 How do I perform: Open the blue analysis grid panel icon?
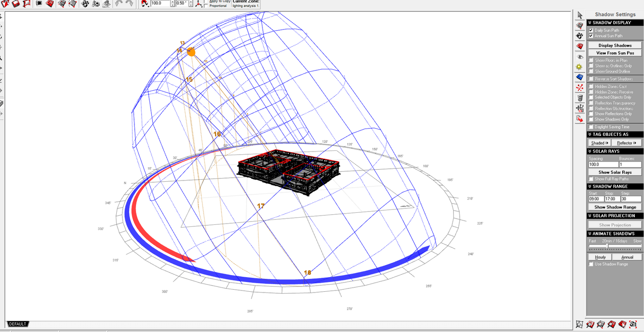[580, 77]
